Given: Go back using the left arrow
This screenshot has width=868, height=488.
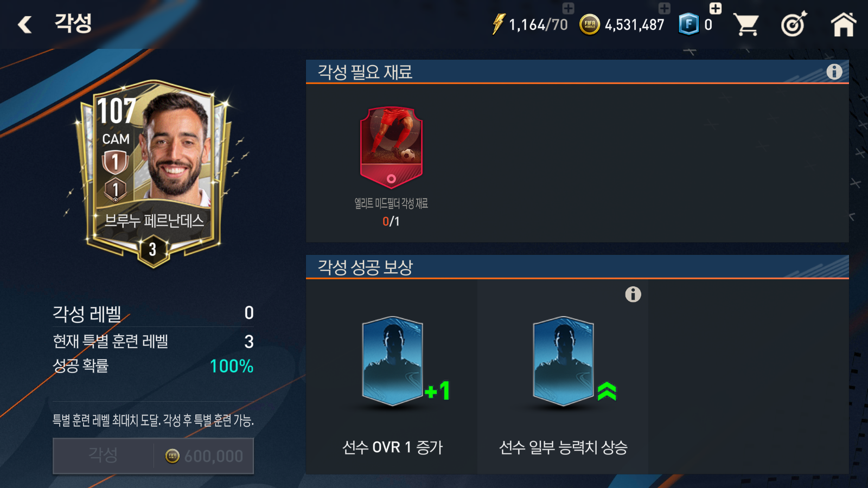Looking at the screenshot, I should 24,24.
